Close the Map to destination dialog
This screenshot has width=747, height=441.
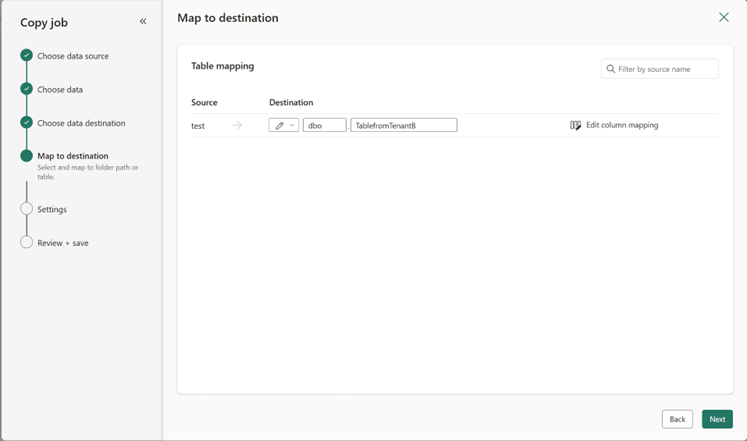pos(724,18)
